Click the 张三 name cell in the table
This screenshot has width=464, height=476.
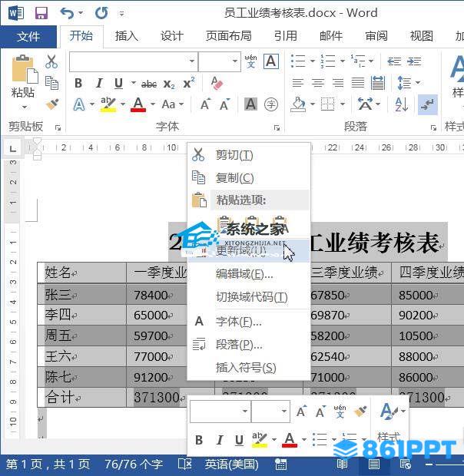coord(81,294)
